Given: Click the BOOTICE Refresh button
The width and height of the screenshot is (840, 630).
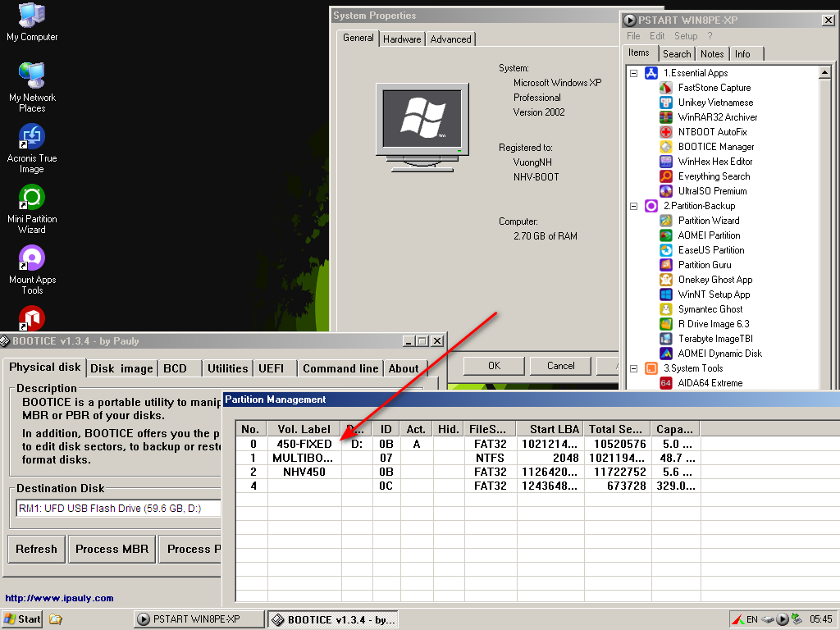Looking at the screenshot, I should (36, 549).
